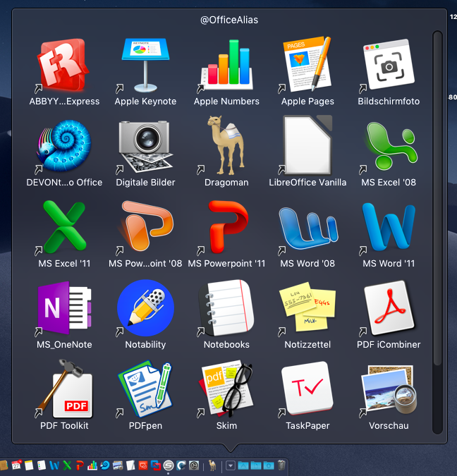Open Apple Numbers in the grid
This screenshot has width=457, height=476.
point(226,66)
